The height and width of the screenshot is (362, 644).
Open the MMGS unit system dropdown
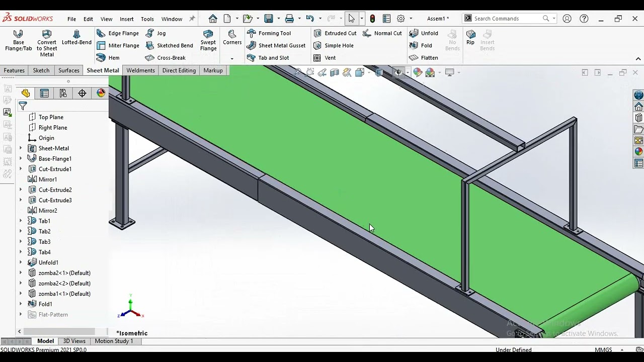coord(622,350)
